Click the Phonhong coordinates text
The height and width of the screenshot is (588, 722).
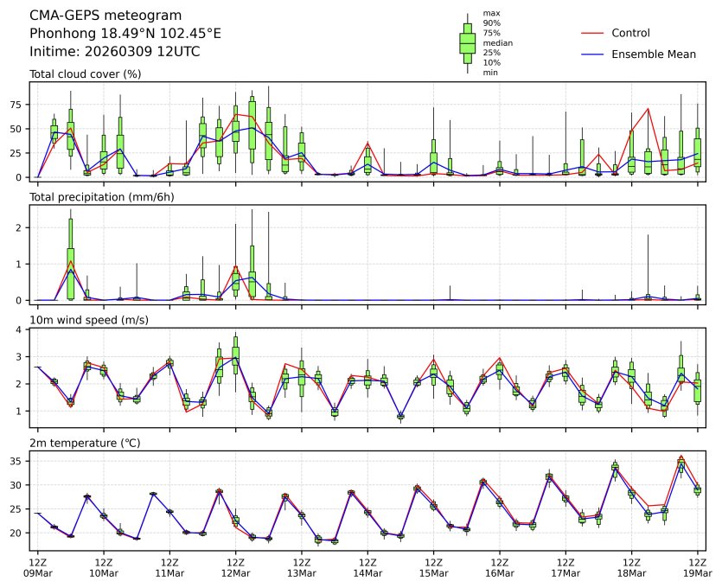point(125,33)
